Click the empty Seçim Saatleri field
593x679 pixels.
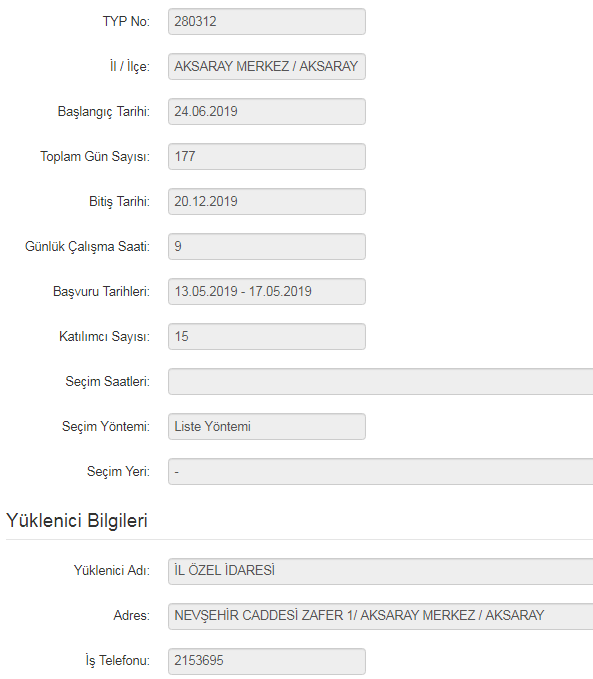[380, 382]
